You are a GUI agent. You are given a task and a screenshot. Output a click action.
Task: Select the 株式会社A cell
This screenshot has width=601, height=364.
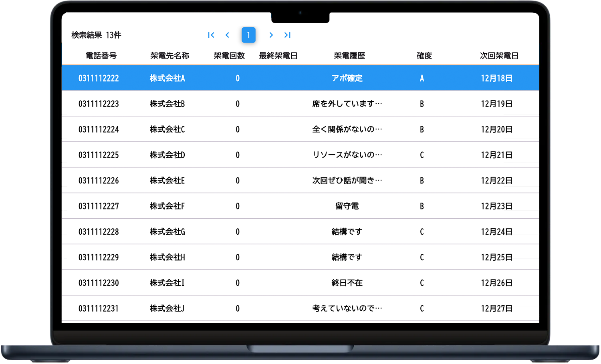(167, 78)
